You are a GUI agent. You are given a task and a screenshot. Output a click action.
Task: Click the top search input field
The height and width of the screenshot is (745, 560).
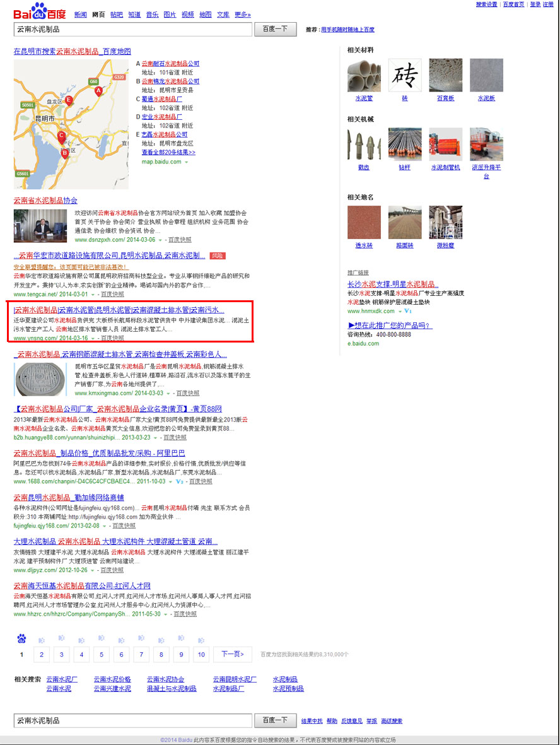coord(132,29)
